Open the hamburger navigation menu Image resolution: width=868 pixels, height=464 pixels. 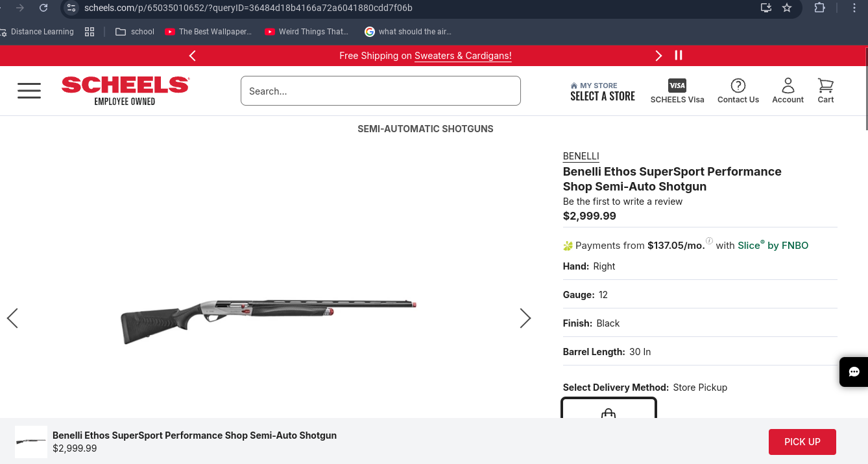pos(29,91)
